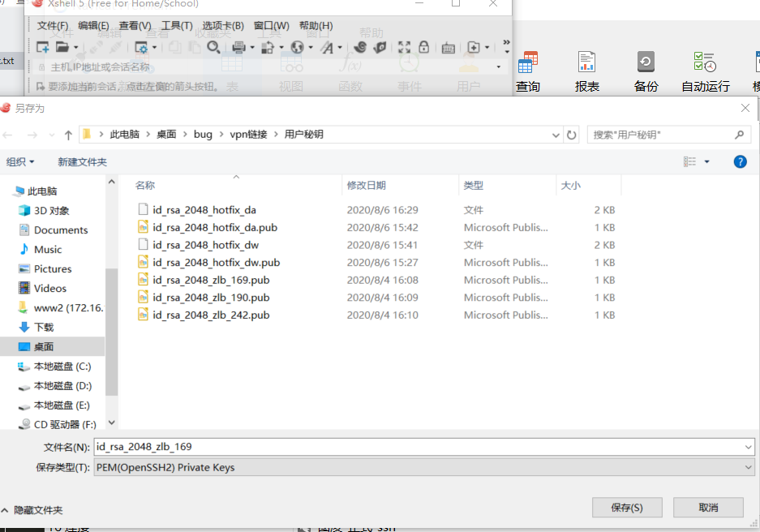The height and width of the screenshot is (532, 760).
Task: Click the printer icon in Xshell toolbar
Action: pyautogui.click(x=238, y=48)
